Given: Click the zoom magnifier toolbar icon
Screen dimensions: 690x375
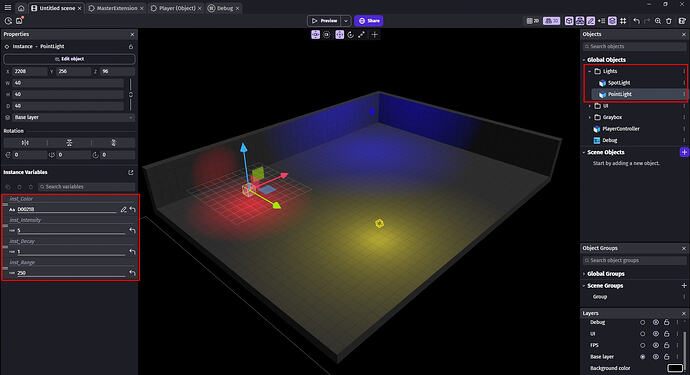Looking at the screenshot, I should pyautogui.click(x=658, y=21).
